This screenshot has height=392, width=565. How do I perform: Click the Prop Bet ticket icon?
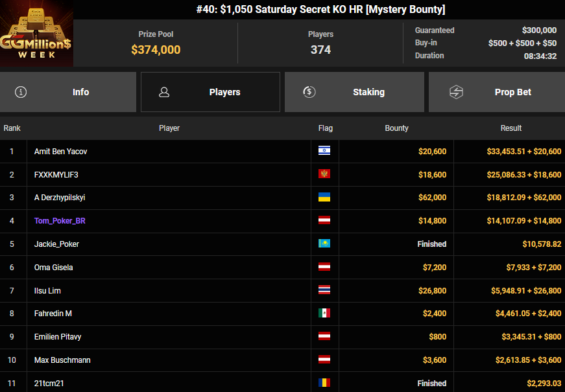click(x=456, y=92)
